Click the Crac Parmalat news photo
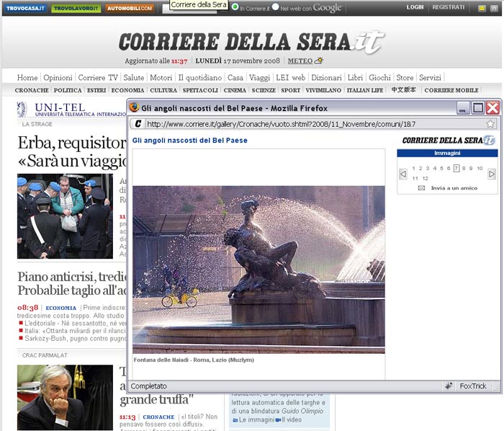Viewport: 504px width, 431px height. [65, 397]
